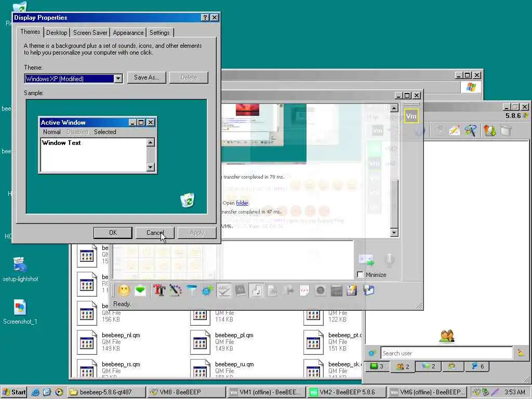This screenshot has height=399, width=532.
Task: Open the Screenshot_1 desktop file icon
Action: 20,308
